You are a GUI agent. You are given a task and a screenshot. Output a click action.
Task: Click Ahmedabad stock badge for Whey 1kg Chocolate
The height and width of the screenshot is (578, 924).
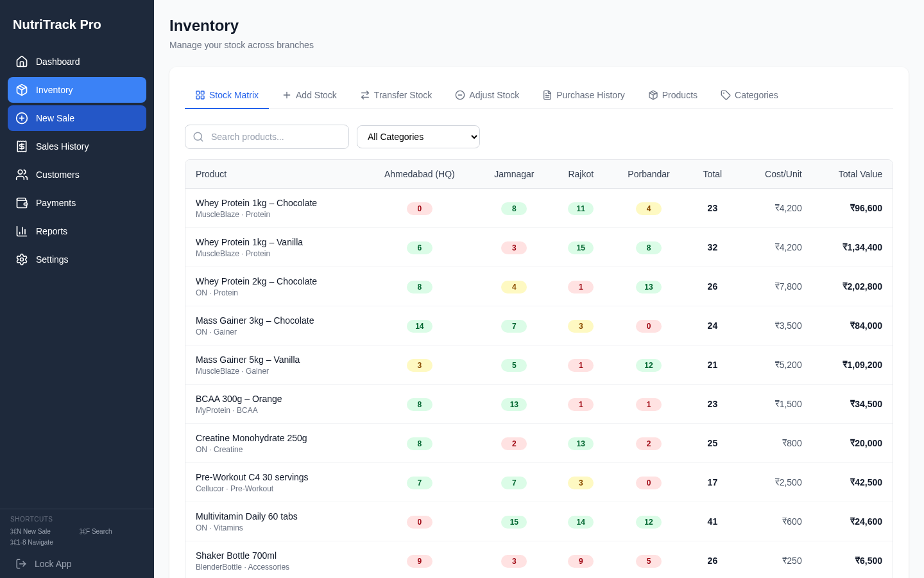coord(420,209)
